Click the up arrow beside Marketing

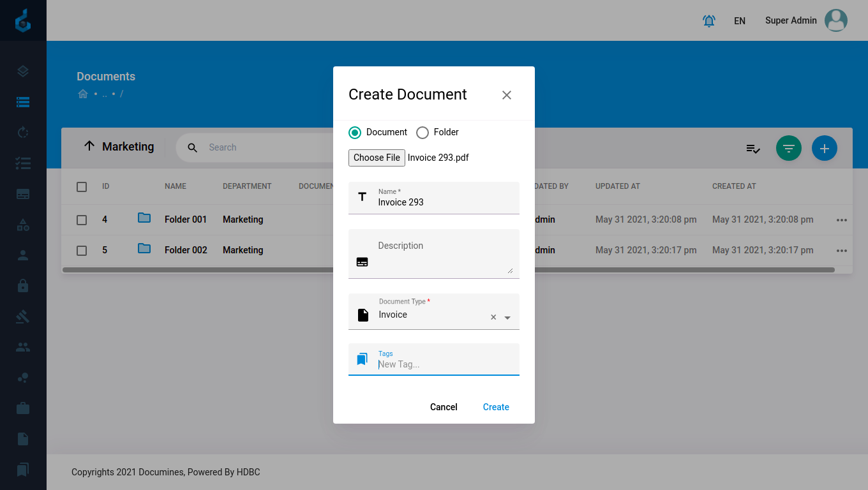tap(89, 146)
